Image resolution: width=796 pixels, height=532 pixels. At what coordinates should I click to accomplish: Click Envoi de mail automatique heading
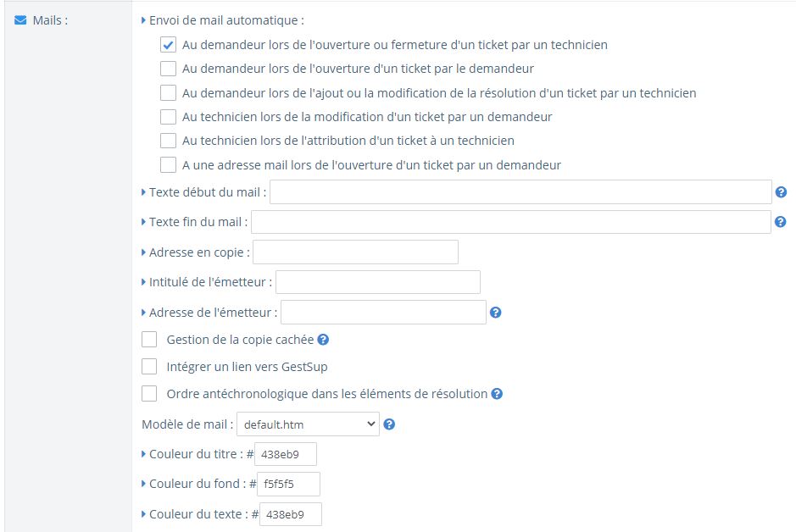point(226,20)
